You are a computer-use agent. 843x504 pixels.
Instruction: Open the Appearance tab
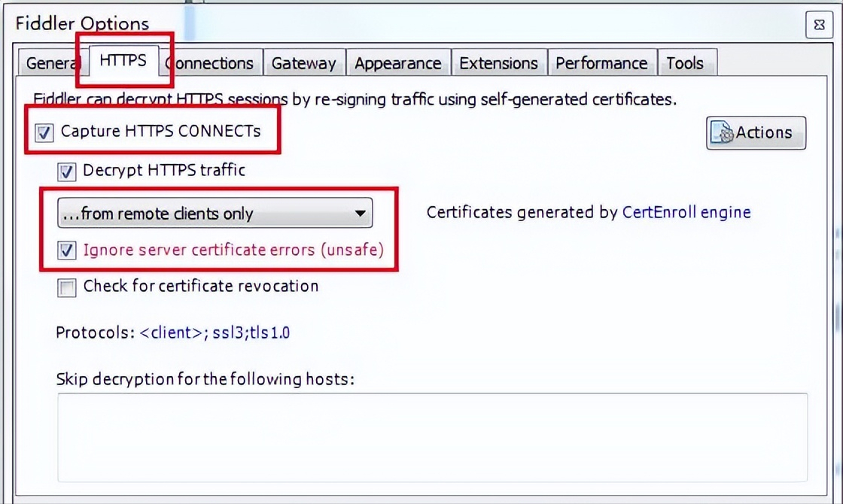point(398,63)
